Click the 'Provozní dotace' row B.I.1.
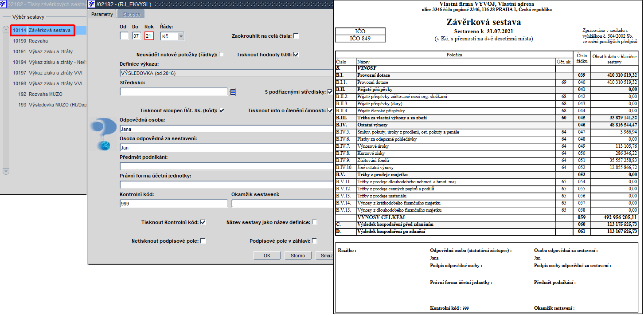Screen dimensions: 644x315 [x=487, y=83]
